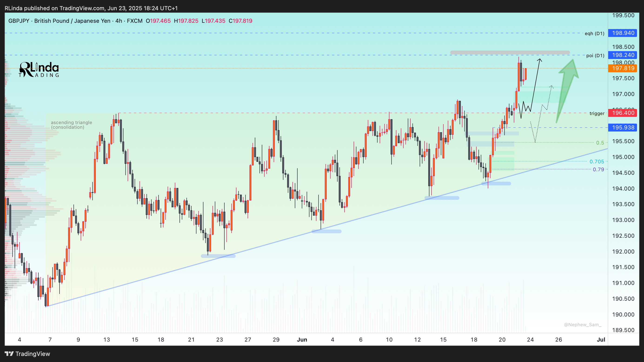Click the red 196.400 trigger price label

pyautogui.click(x=623, y=113)
